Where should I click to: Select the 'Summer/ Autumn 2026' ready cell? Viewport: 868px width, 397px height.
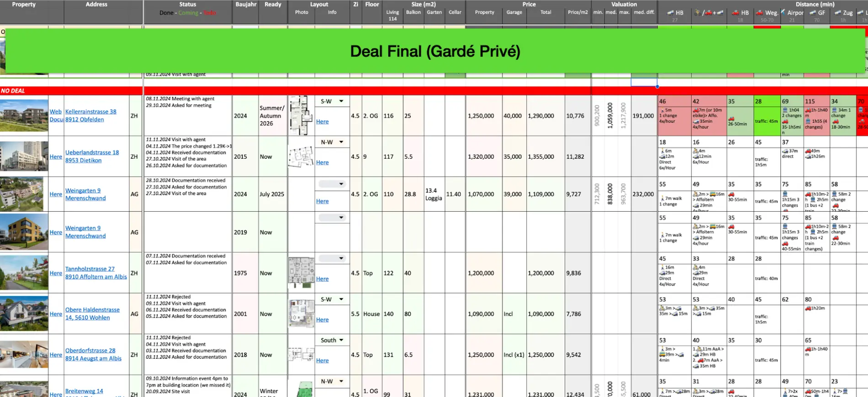tap(273, 116)
